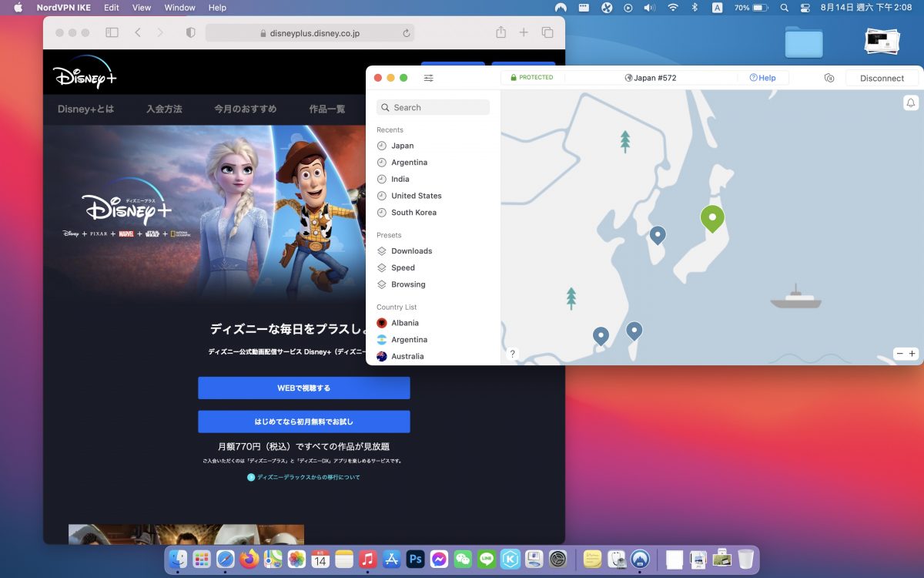Open Trash in the Dock
This screenshot has width=924, height=578.
(x=745, y=560)
